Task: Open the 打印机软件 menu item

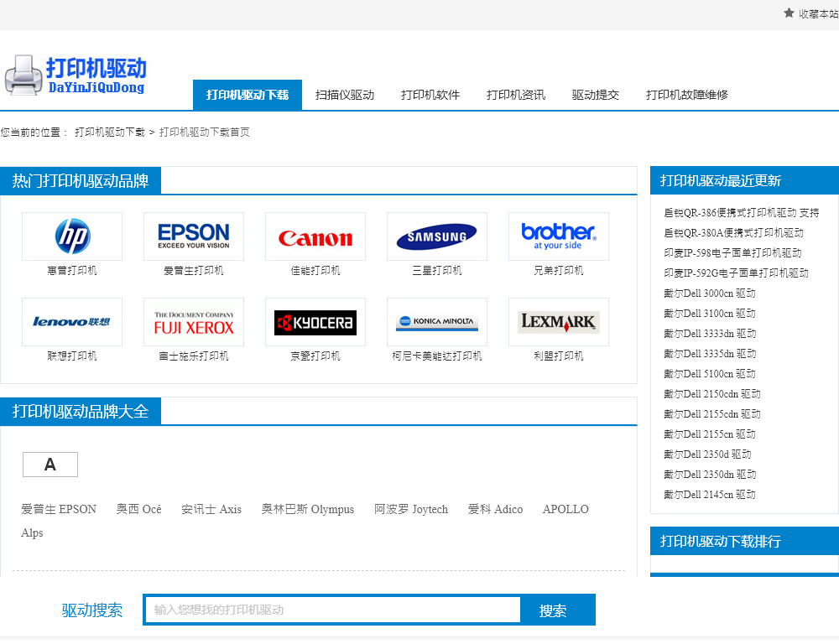Action: tap(430, 96)
